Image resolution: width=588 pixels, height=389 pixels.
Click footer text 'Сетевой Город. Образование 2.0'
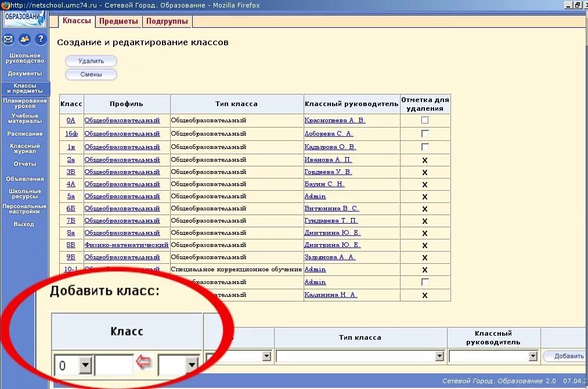(x=499, y=381)
